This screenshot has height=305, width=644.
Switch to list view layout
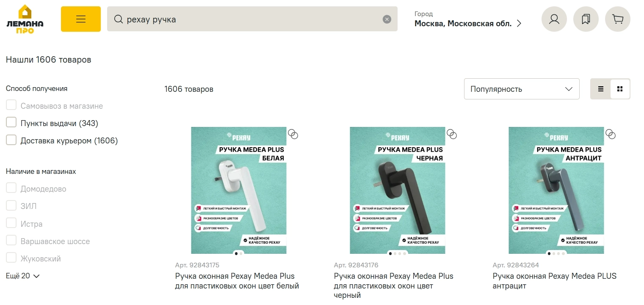tap(600, 89)
